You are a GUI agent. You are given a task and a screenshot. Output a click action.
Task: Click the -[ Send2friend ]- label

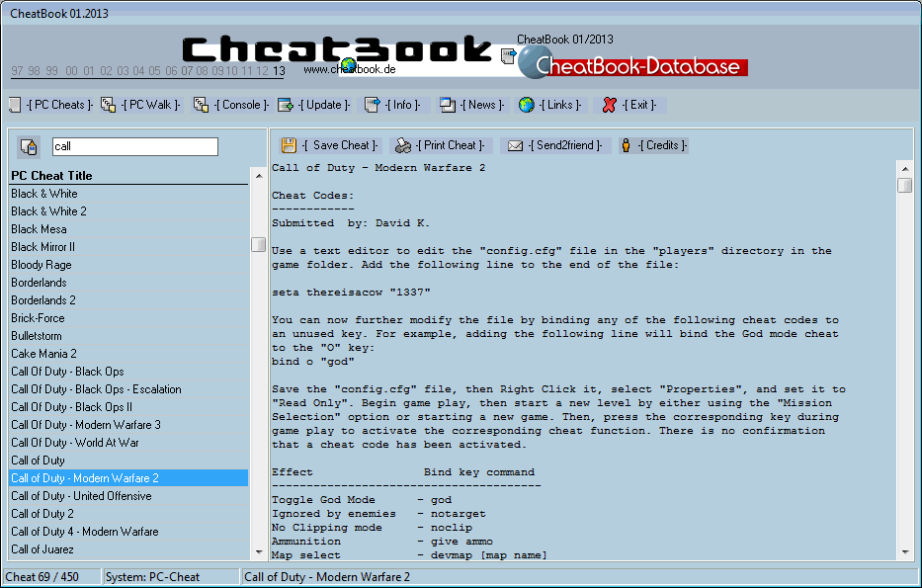565,145
